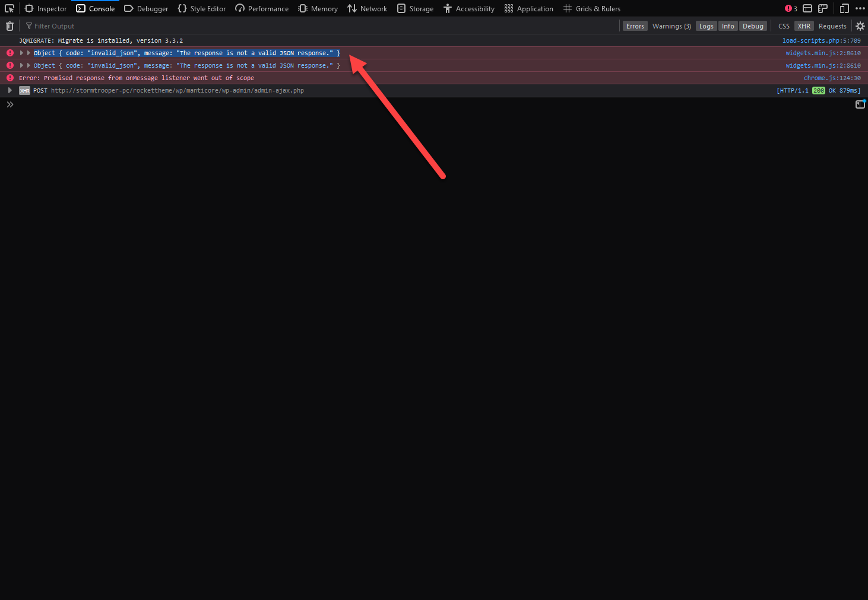Toggle the XHR filter

804,26
